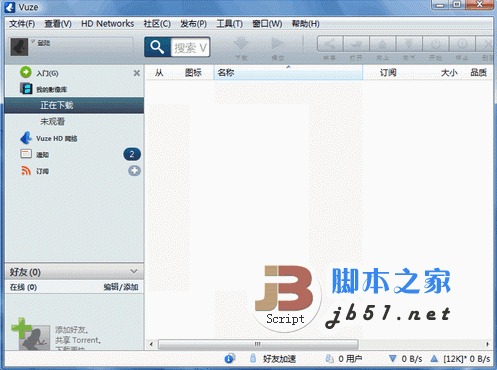Screen dimensions: 497x370
Task: Click the 在线 (0) label
Action: (23, 287)
